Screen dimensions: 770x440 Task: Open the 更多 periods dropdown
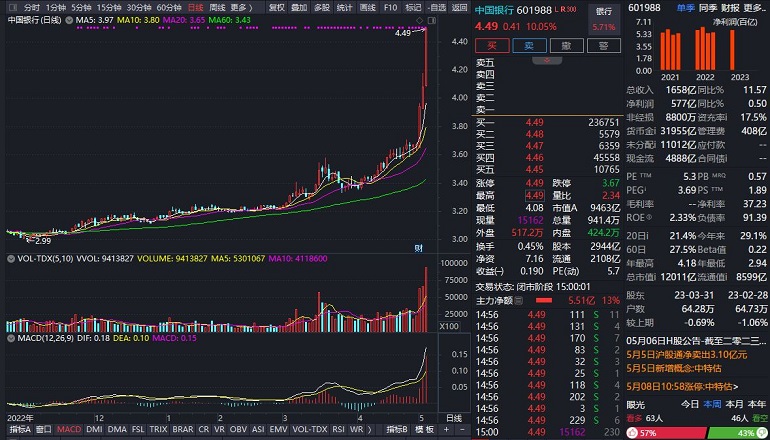[241, 7]
